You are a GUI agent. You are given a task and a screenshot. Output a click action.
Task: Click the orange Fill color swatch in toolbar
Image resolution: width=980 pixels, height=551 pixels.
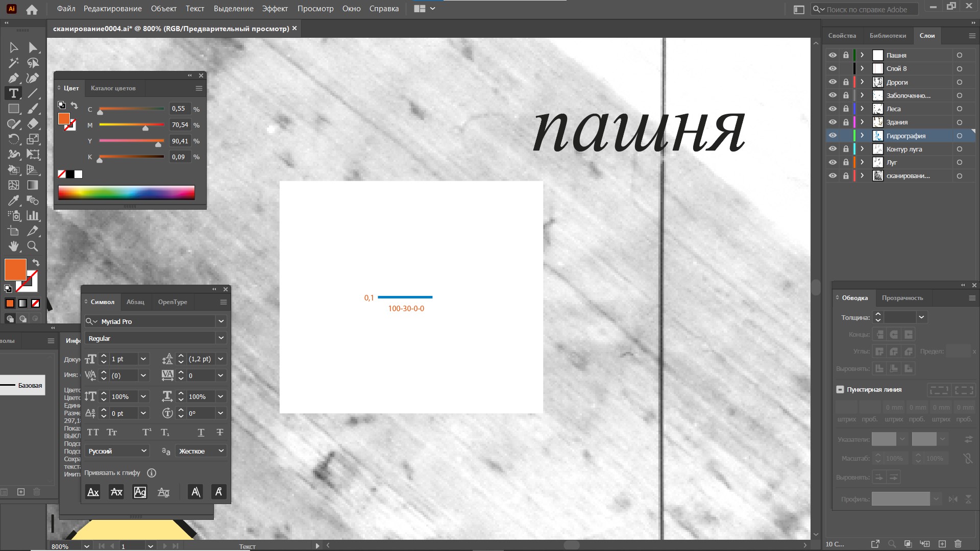[15, 269]
